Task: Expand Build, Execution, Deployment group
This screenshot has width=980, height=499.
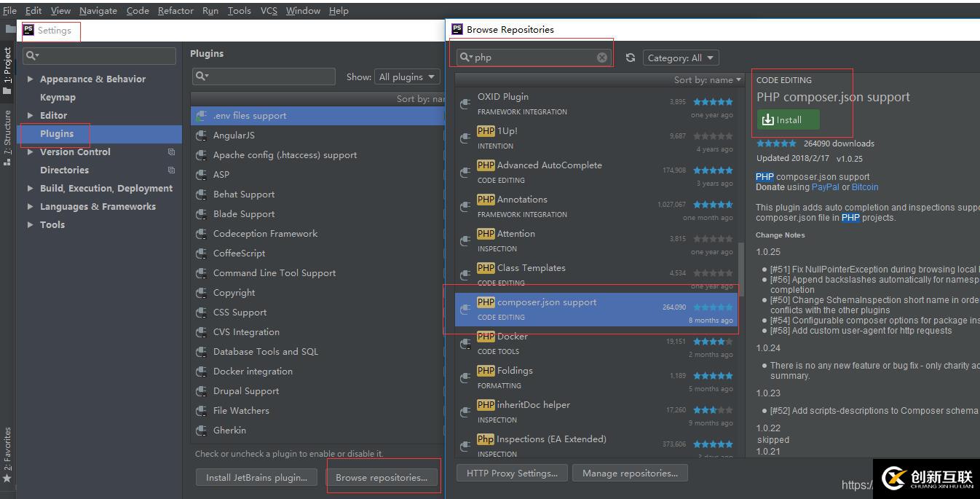Action: (30, 188)
